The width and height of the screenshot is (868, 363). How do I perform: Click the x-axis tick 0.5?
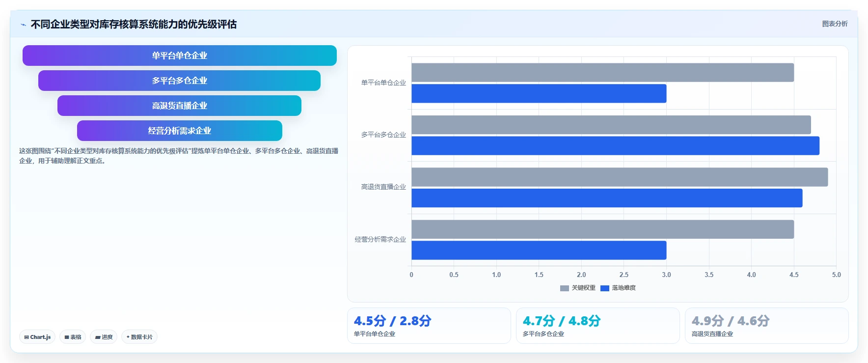point(454,275)
